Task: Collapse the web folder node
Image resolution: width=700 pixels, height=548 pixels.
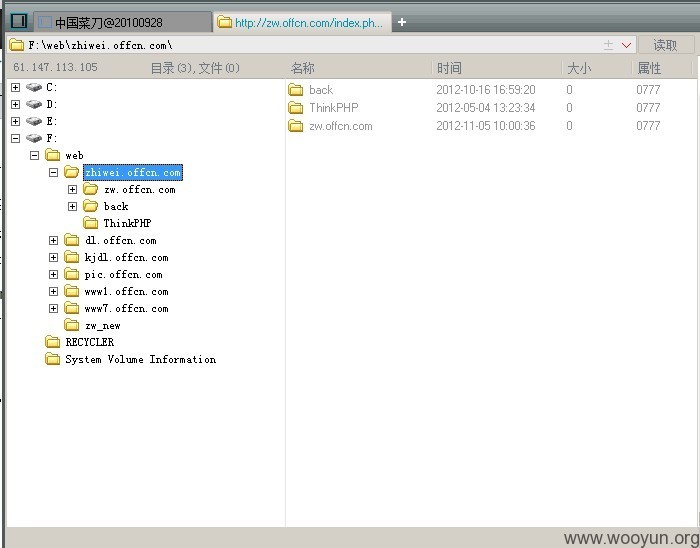Action: pyautogui.click(x=34, y=155)
